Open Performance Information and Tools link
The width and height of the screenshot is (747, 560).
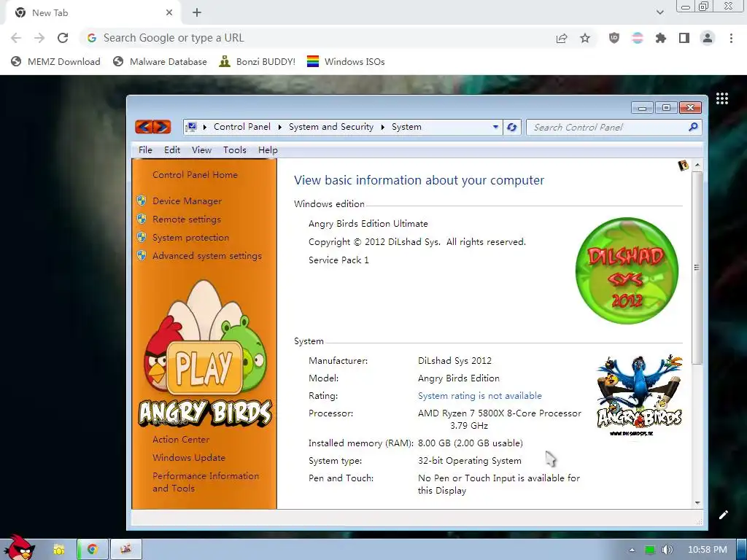[x=205, y=482]
